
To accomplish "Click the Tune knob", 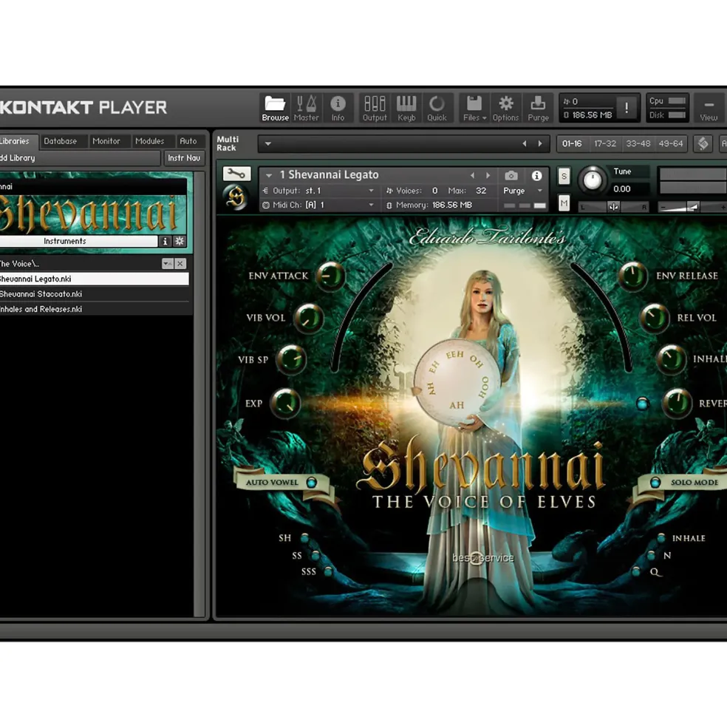I will click(593, 180).
